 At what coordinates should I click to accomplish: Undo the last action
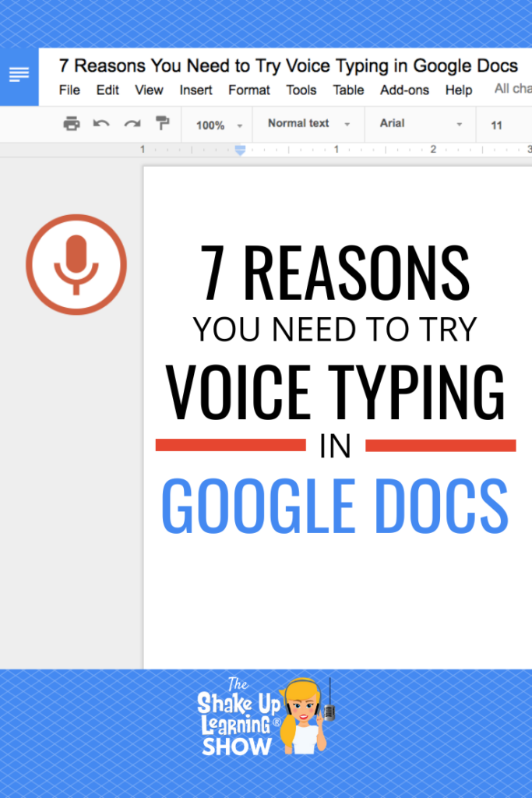tap(101, 124)
